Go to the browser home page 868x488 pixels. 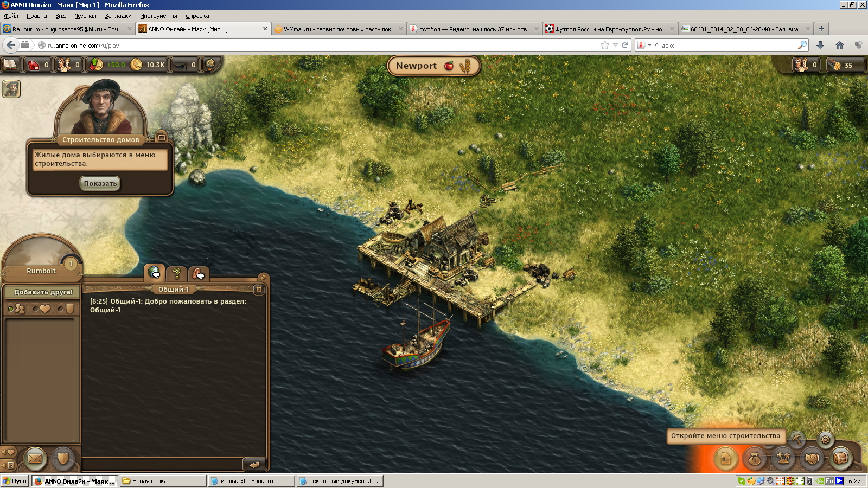pyautogui.click(x=840, y=45)
